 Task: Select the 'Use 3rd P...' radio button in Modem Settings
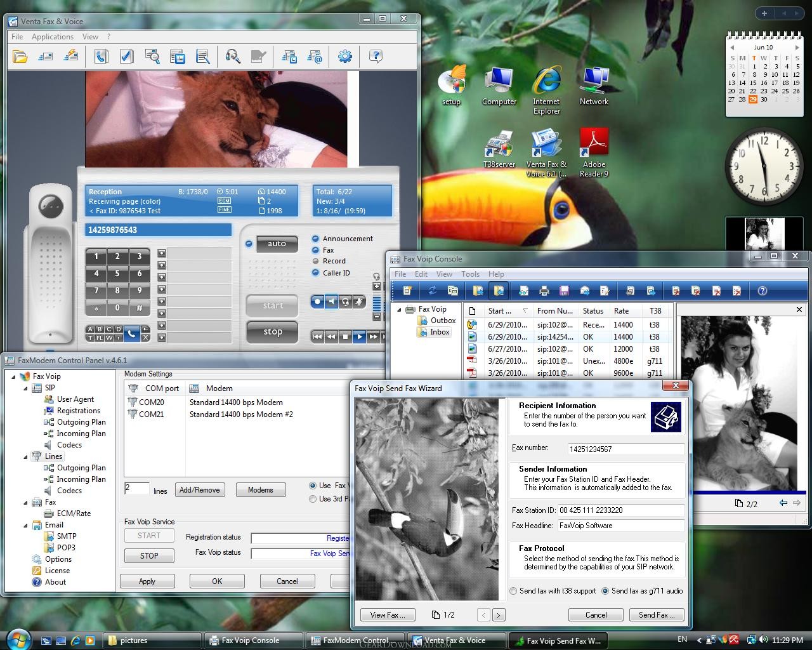(312, 499)
